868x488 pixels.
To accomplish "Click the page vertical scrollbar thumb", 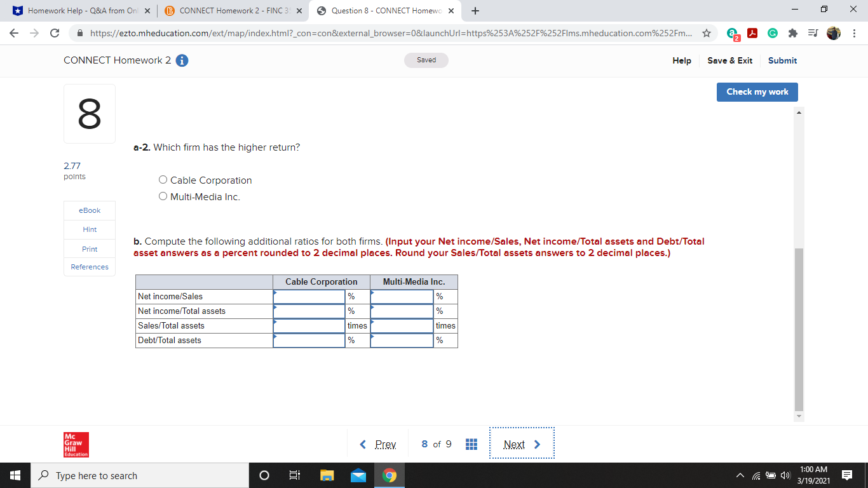I will (x=799, y=329).
